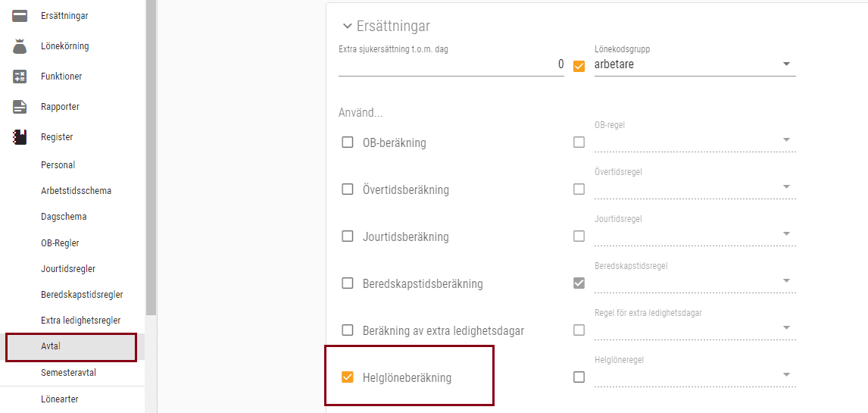Enable the OB-beräkning checkbox
The width and height of the screenshot is (868, 413).
point(348,142)
